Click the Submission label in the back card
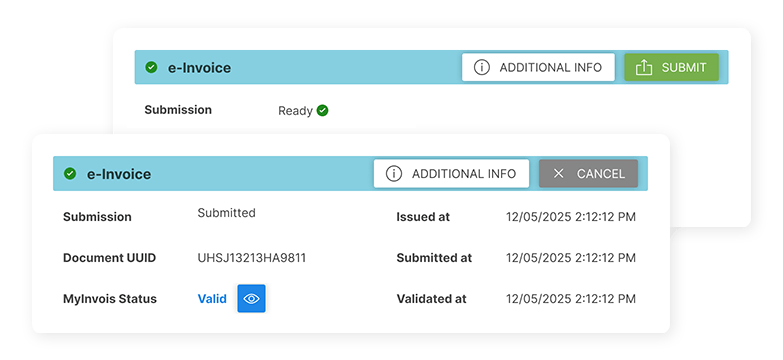 pyautogui.click(x=178, y=110)
